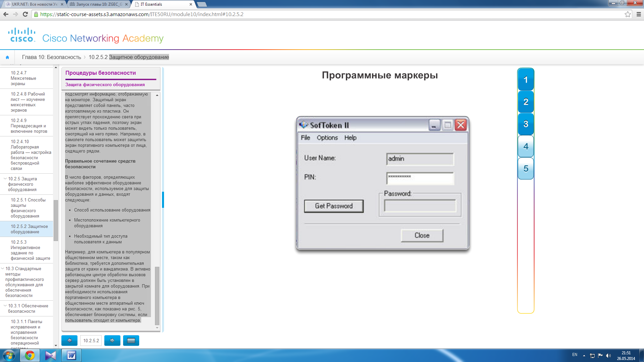Click the text panel scrollbar thumb
This screenshot has width=644, height=362.
pos(157,296)
